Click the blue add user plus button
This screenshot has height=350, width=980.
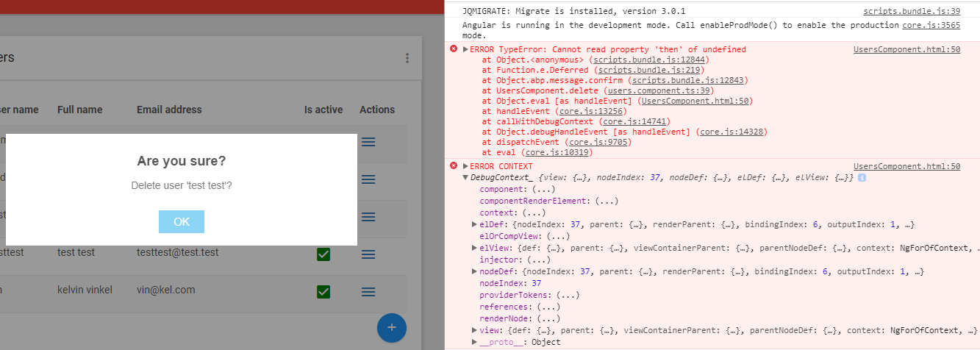(x=392, y=327)
